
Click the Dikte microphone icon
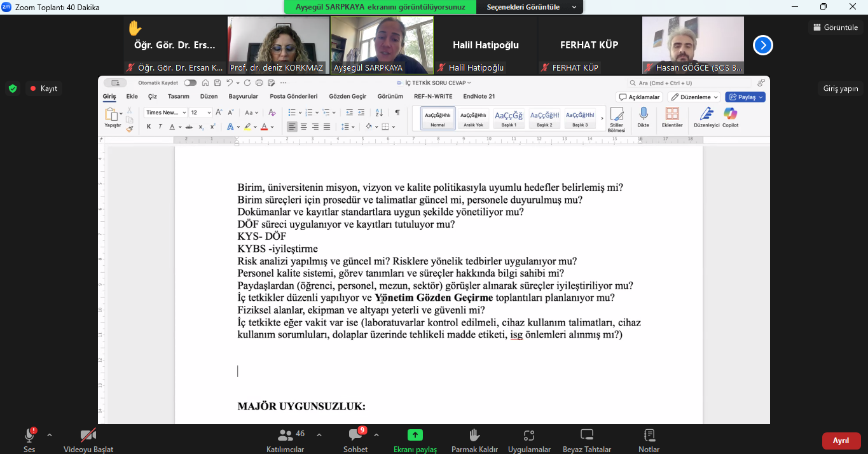pos(643,114)
